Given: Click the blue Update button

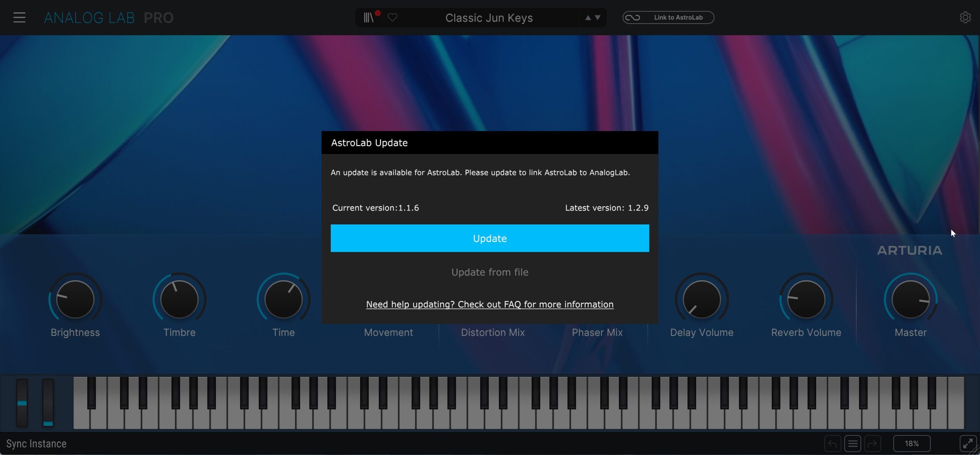Looking at the screenshot, I should (490, 238).
